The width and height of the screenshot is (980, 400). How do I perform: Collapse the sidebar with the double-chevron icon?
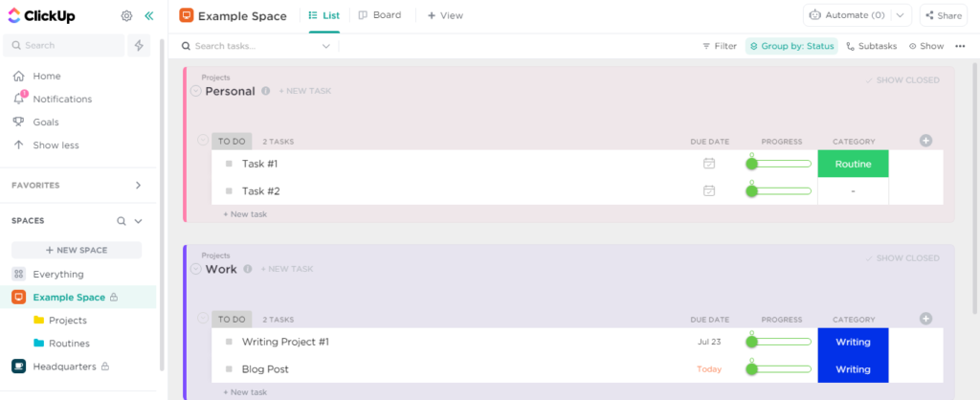(148, 16)
